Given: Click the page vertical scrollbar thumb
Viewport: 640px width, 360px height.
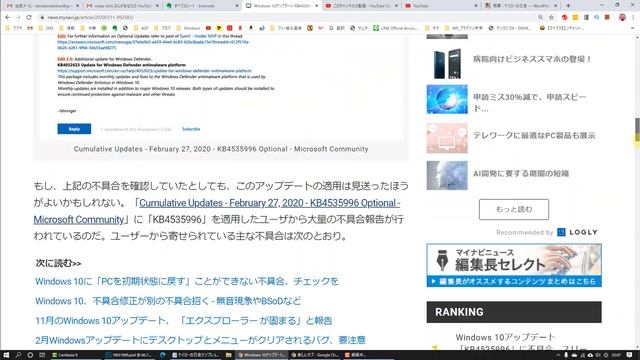Looking at the screenshot, I should coord(637,130).
